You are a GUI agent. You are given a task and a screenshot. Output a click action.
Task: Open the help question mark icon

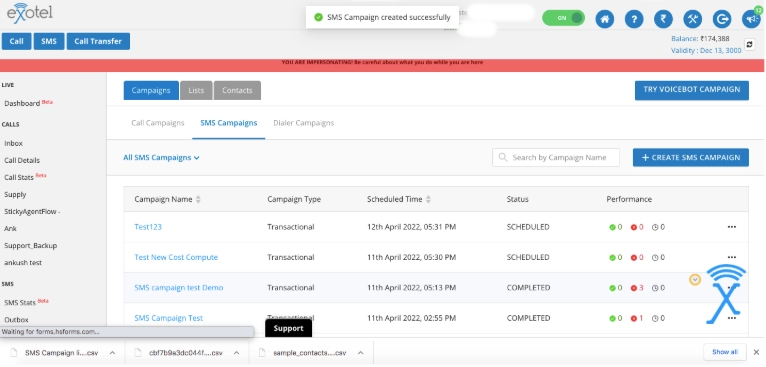[634, 19]
